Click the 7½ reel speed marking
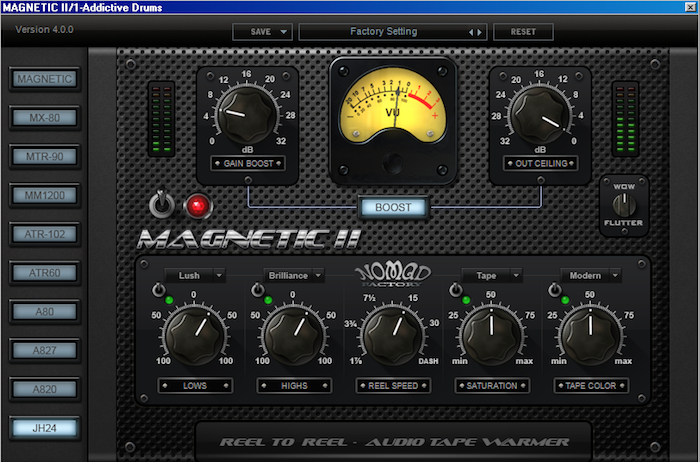The height and width of the screenshot is (462, 700). (369, 298)
